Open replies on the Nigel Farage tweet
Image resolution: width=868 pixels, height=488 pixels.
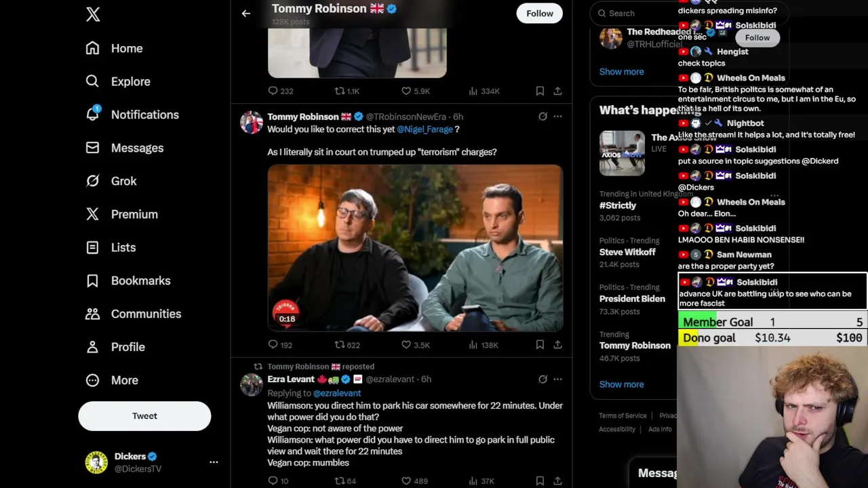273,345
